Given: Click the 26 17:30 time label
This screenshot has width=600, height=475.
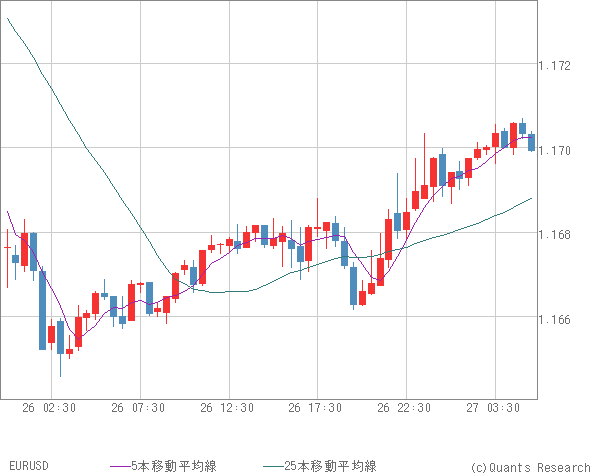Looking at the screenshot, I should (315, 408).
